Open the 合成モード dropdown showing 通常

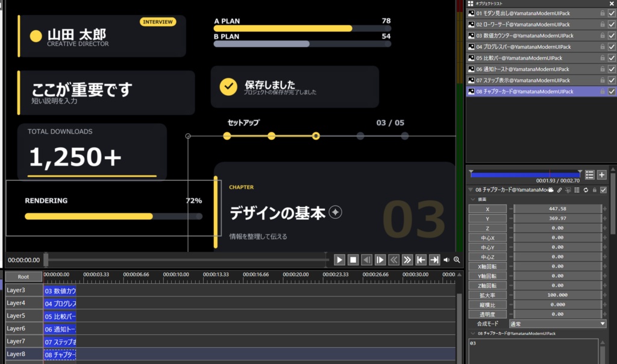point(557,324)
